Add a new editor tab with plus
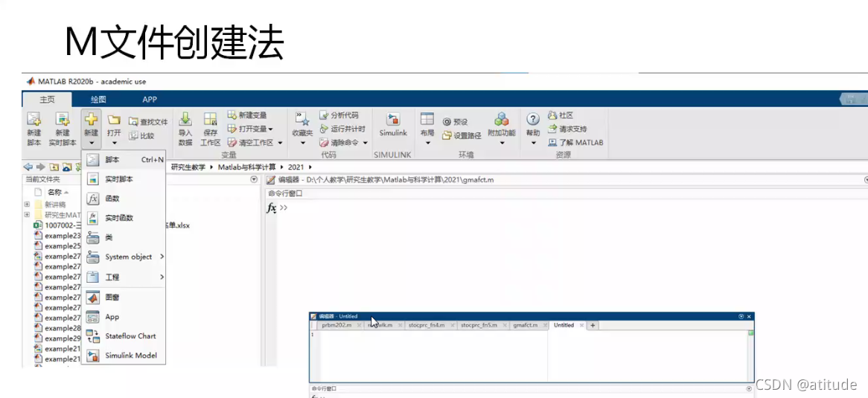This screenshot has width=868, height=398. 593,326
